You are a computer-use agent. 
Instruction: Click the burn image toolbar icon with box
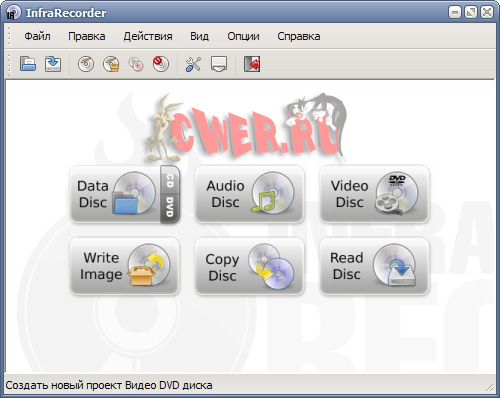coord(111,64)
